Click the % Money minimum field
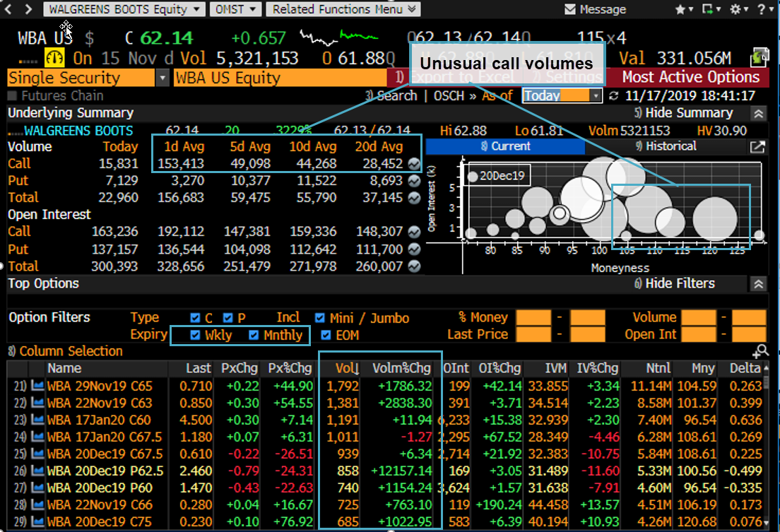 tap(533, 317)
